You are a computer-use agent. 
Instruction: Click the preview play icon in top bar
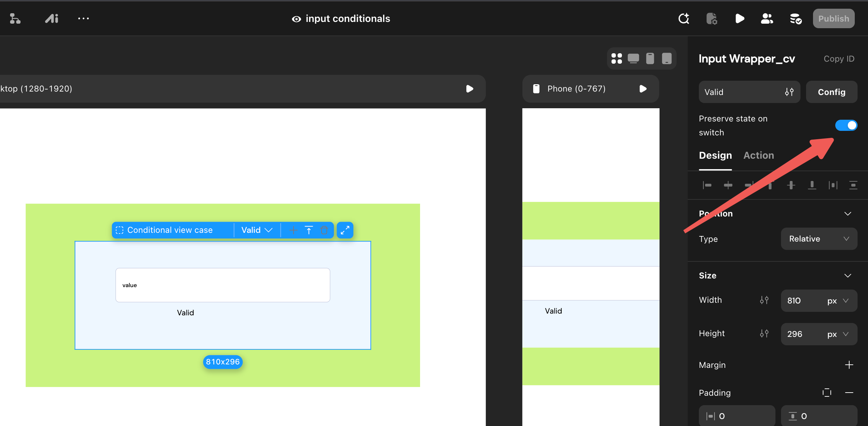pyautogui.click(x=740, y=18)
